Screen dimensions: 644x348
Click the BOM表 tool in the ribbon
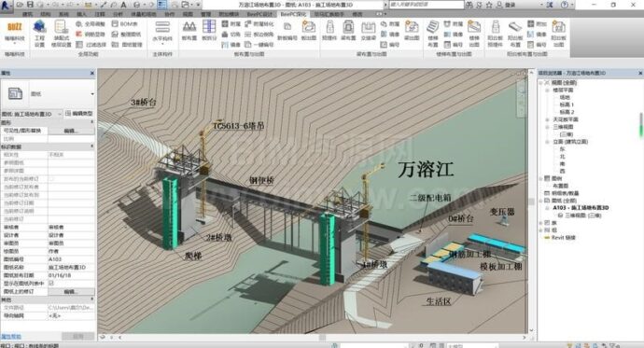[x=125, y=24]
